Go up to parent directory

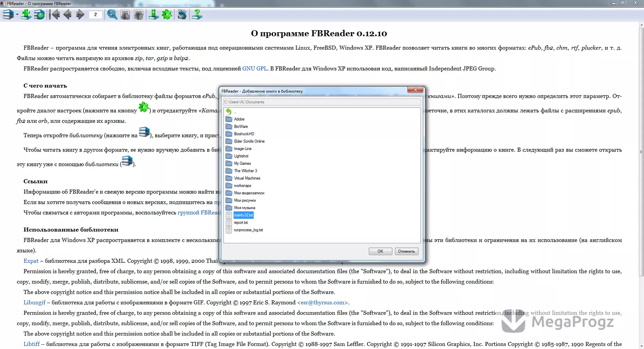point(231,112)
